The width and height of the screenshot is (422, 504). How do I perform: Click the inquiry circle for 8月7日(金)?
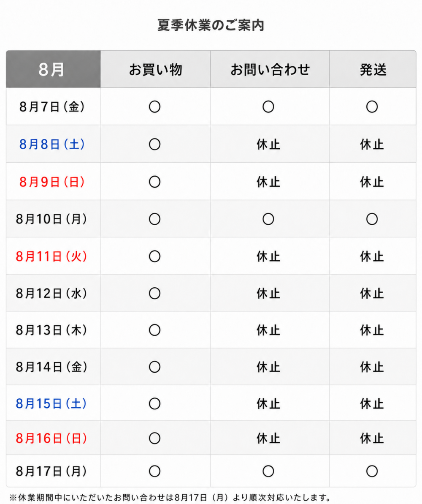click(x=268, y=107)
